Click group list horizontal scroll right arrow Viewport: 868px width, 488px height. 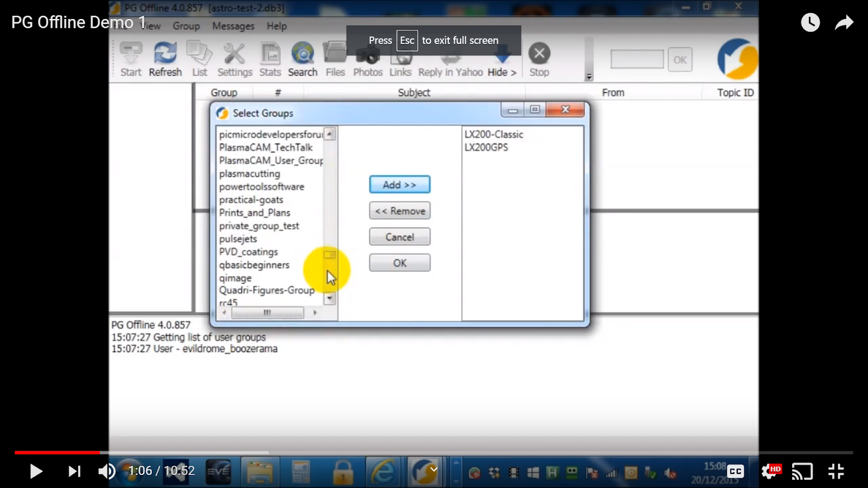(x=315, y=313)
